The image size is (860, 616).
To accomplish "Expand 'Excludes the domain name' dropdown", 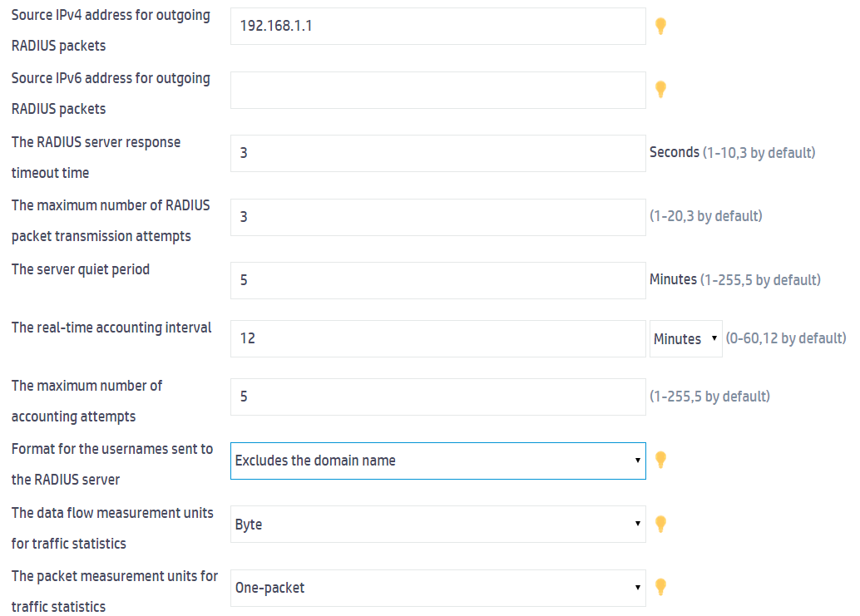I will point(437,461).
